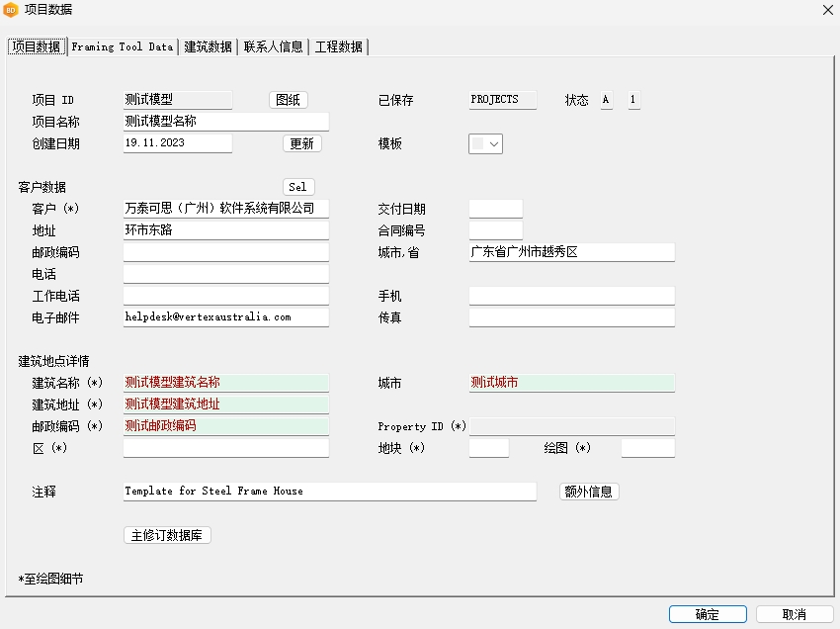Focus the 绘图 (*) input field
This screenshot has height=629, width=840.
click(x=647, y=448)
